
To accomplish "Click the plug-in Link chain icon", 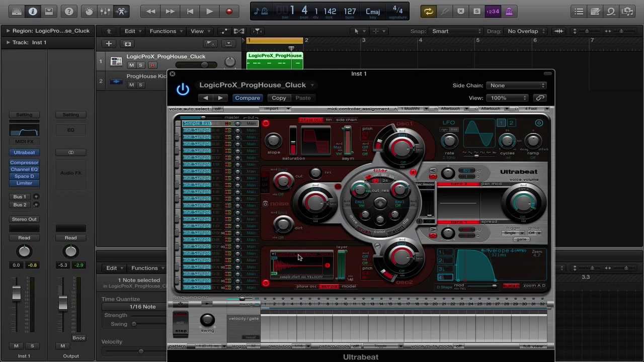I will point(540,98).
